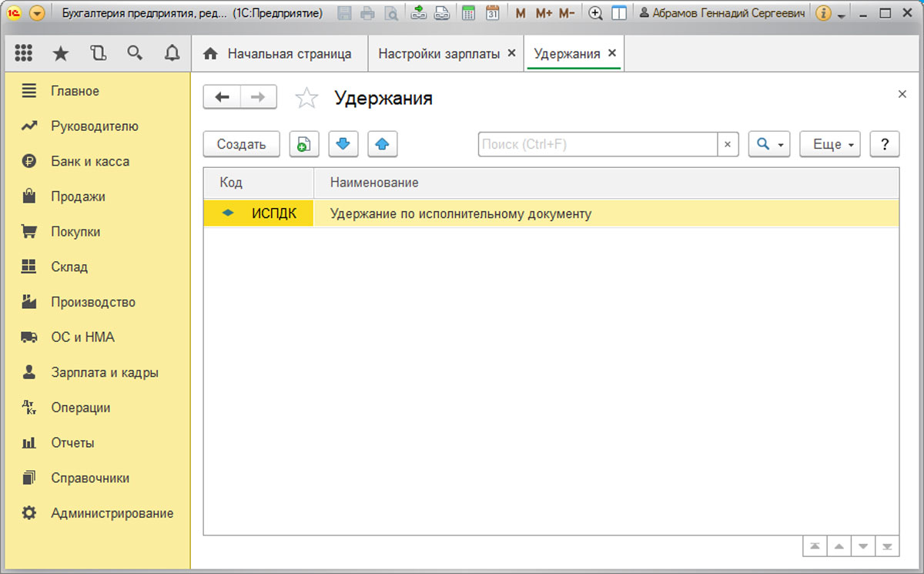Open the search options dropdown
Viewport: 924px width, 574px height.
[x=769, y=144]
